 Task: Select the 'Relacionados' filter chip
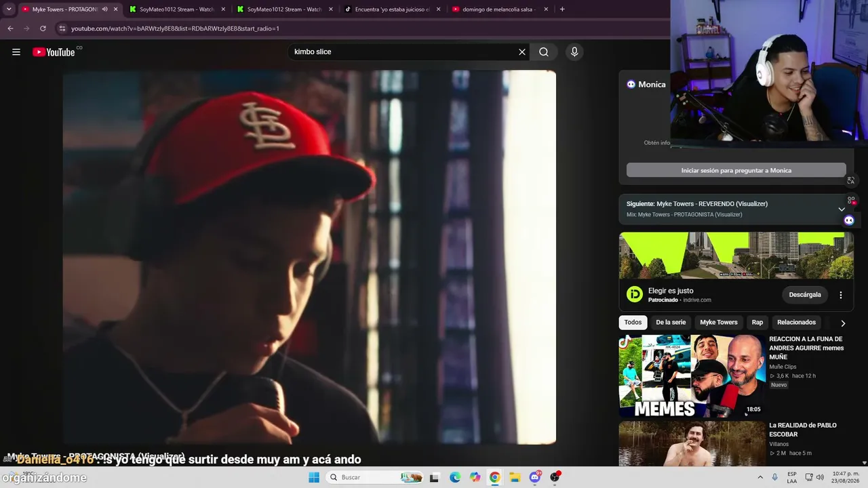click(796, 323)
